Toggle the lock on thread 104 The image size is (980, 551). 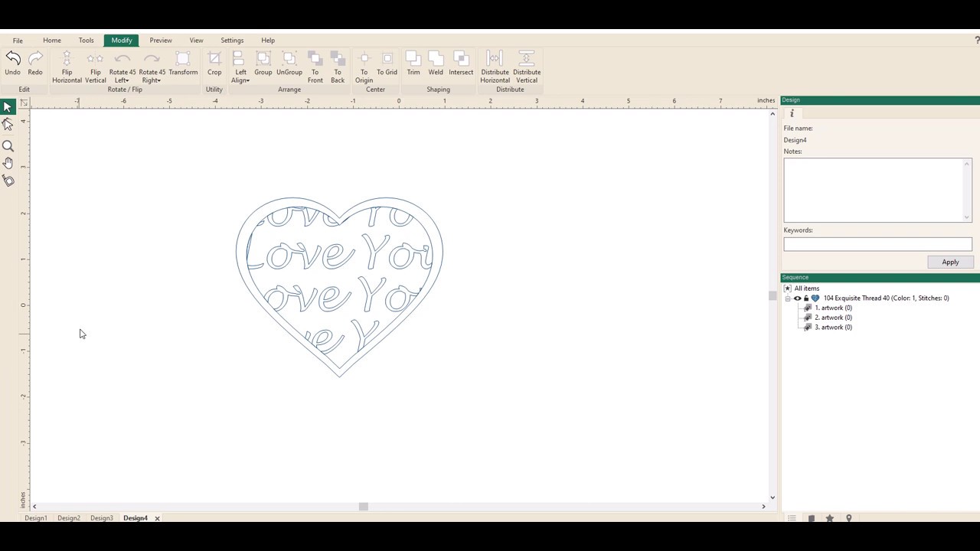pyautogui.click(x=805, y=298)
